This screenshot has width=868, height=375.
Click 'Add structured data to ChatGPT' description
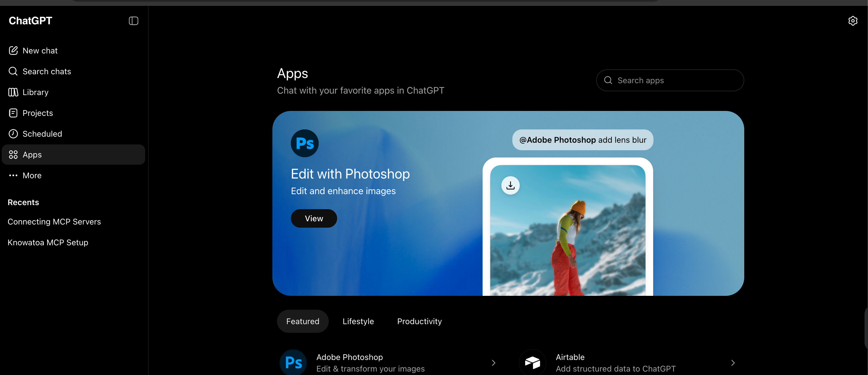[x=616, y=369]
